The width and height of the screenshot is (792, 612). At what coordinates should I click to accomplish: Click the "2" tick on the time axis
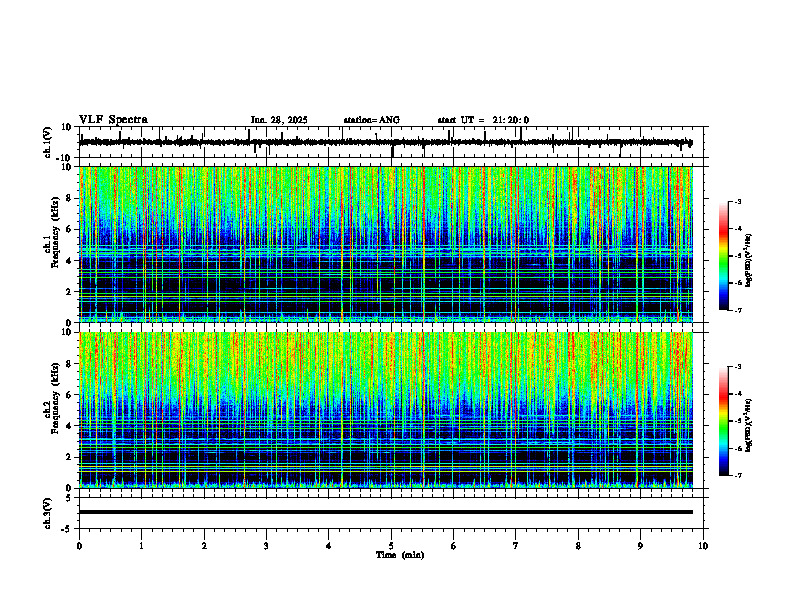click(x=204, y=546)
